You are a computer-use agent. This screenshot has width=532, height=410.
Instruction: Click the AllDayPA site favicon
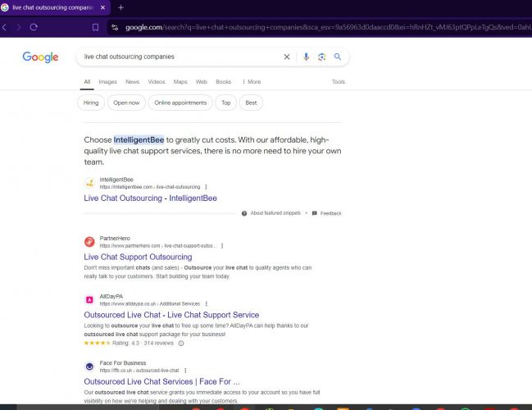coord(89,300)
